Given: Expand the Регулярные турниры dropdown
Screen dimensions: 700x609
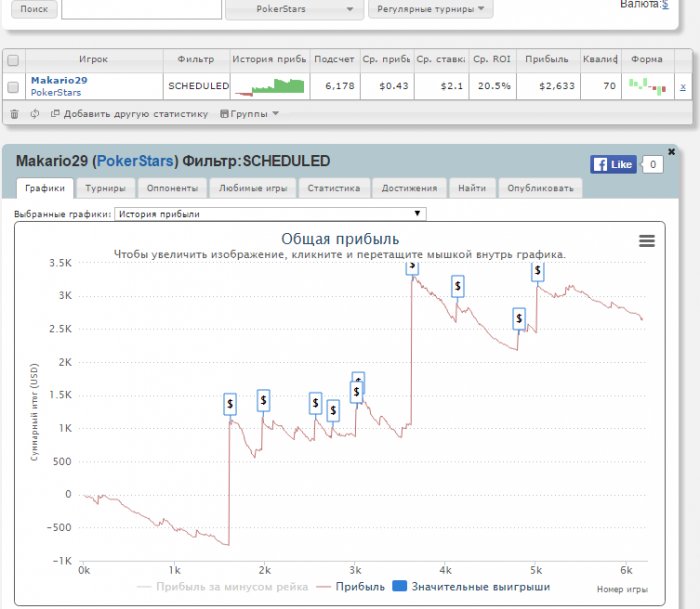Looking at the screenshot, I should (430, 8).
